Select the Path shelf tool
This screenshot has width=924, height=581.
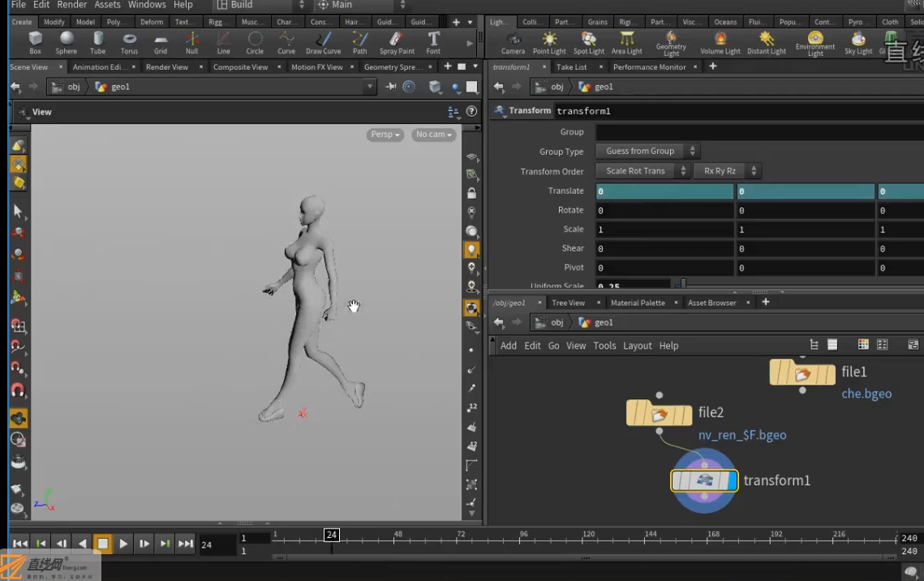pyautogui.click(x=360, y=43)
